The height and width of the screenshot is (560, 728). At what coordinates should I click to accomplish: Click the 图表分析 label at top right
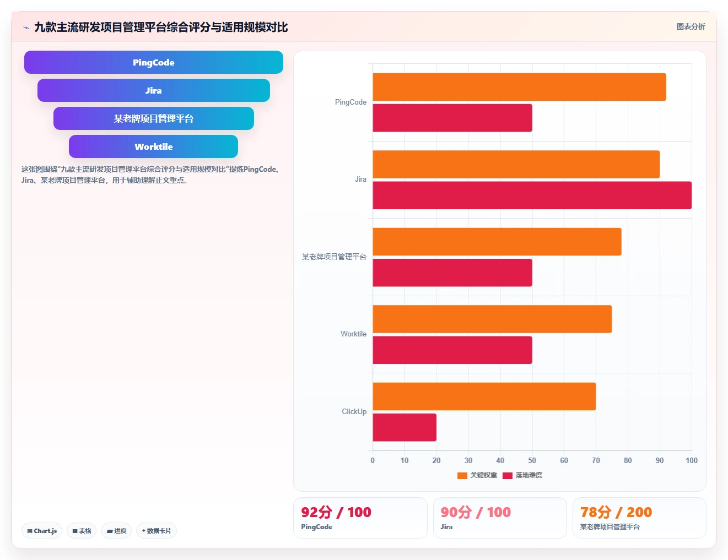691,26
